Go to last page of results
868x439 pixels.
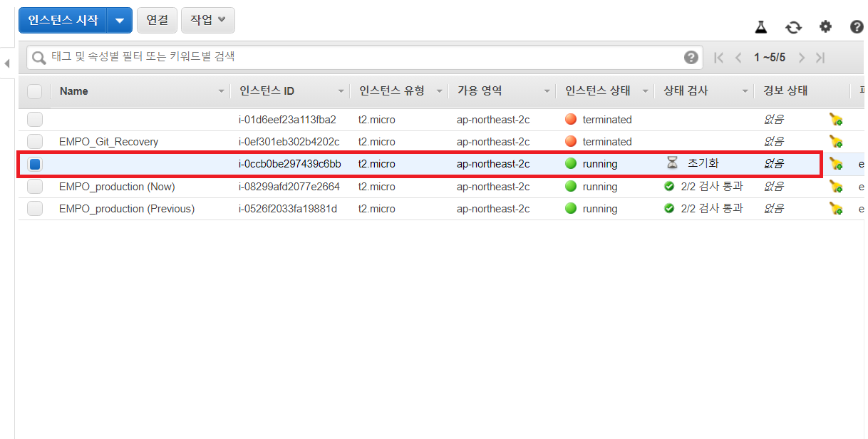coord(821,58)
